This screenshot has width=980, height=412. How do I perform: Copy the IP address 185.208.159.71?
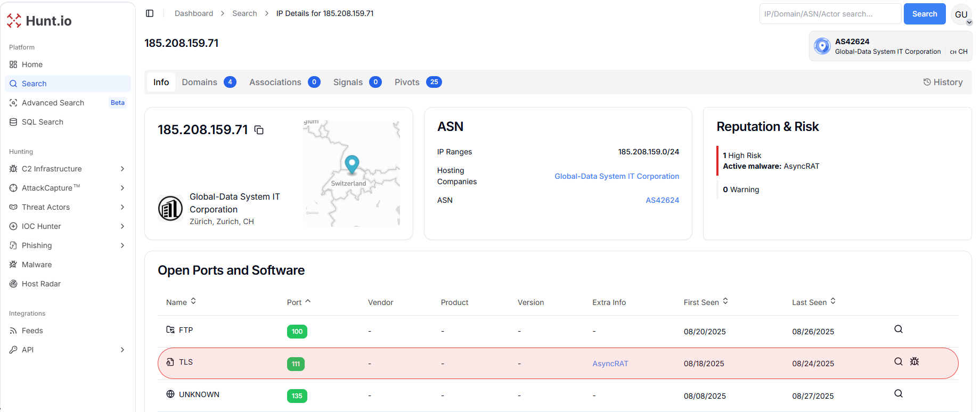(x=259, y=130)
